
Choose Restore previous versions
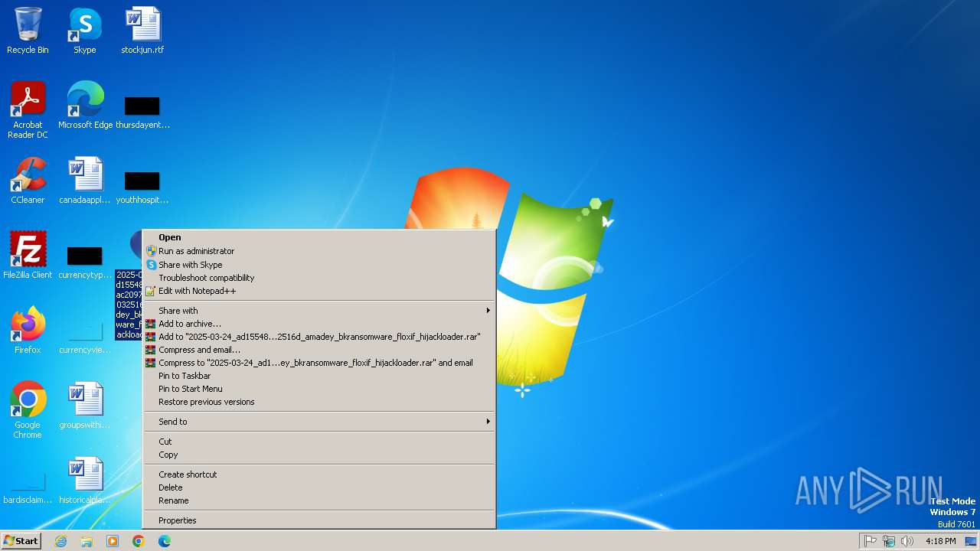[x=320, y=402]
